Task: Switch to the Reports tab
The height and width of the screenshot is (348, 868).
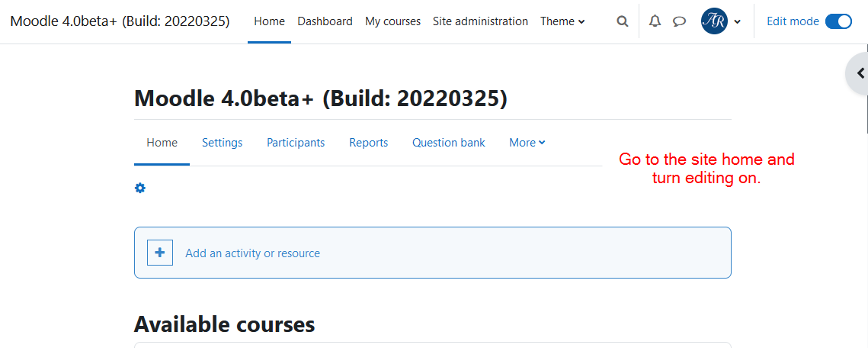Action: point(369,143)
